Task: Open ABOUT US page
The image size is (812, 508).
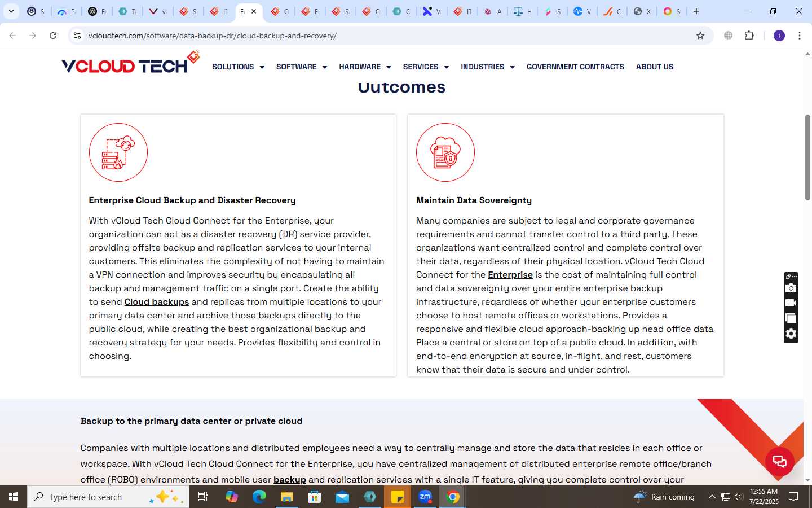Action: click(655, 67)
